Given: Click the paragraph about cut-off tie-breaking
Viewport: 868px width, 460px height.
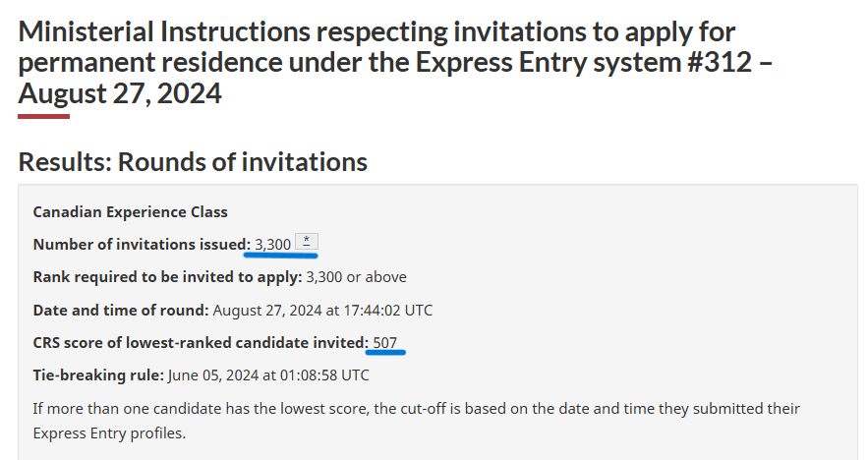Looking at the screenshot, I should click(x=416, y=421).
